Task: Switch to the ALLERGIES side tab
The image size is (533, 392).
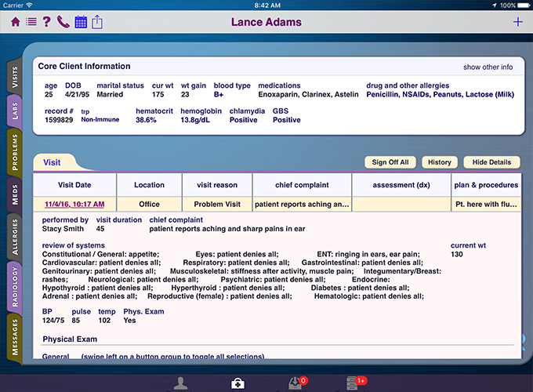Action: pos(15,237)
